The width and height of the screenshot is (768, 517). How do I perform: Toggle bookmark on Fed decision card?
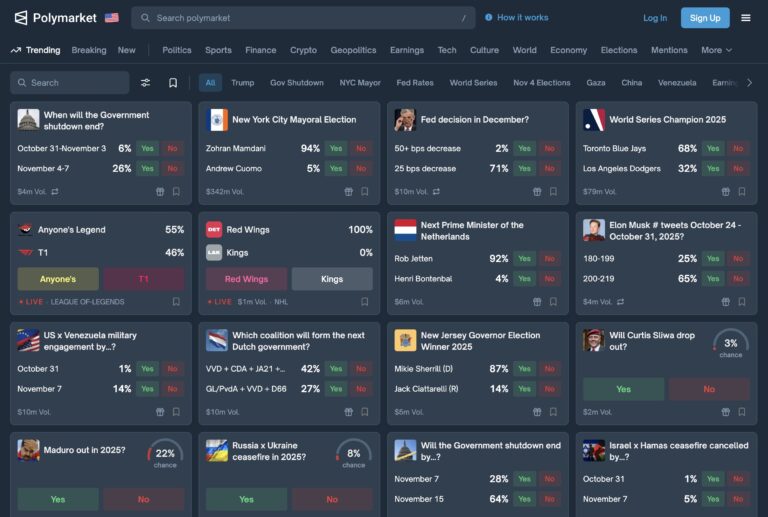click(553, 191)
